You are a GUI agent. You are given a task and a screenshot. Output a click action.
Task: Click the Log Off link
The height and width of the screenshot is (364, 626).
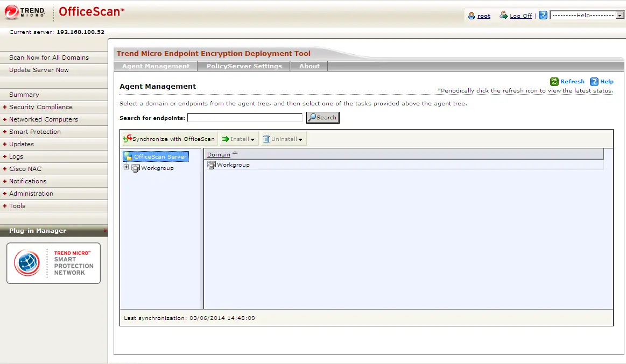coord(520,16)
